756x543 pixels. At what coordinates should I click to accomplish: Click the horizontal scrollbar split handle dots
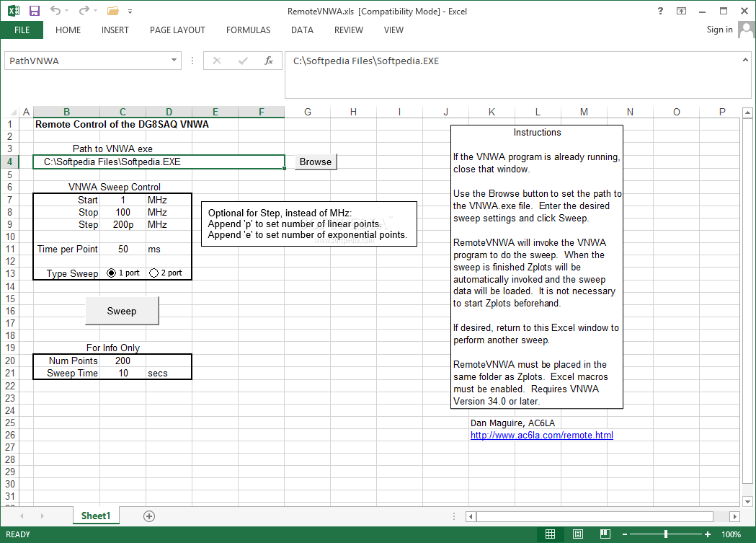pyautogui.click(x=454, y=516)
